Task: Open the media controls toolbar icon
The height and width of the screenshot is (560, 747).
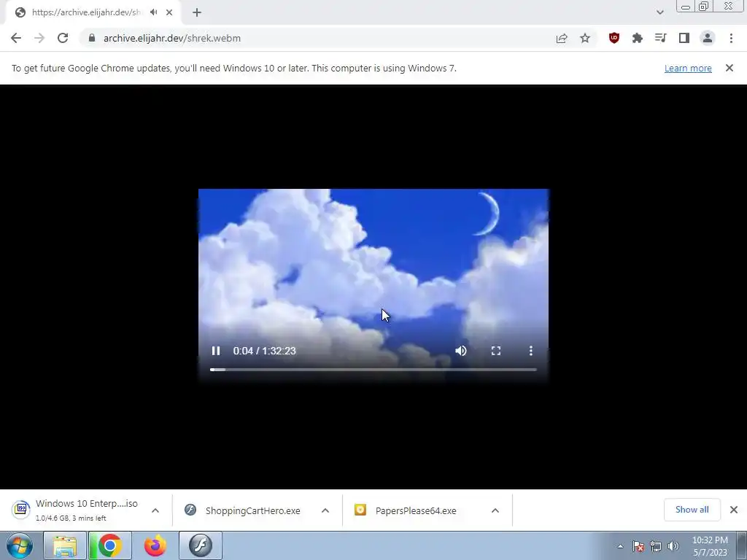Action: pos(661,38)
